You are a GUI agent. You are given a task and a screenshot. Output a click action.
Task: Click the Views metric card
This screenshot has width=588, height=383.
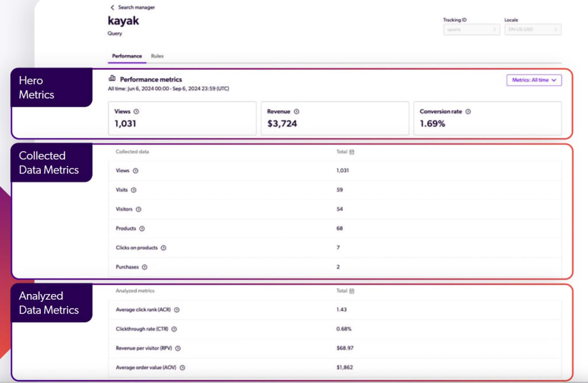point(182,118)
